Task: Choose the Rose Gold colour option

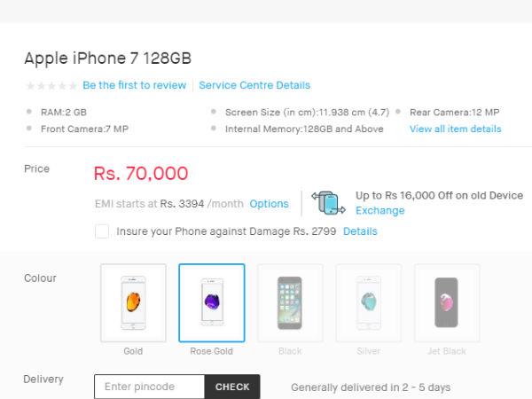Action: pos(212,303)
